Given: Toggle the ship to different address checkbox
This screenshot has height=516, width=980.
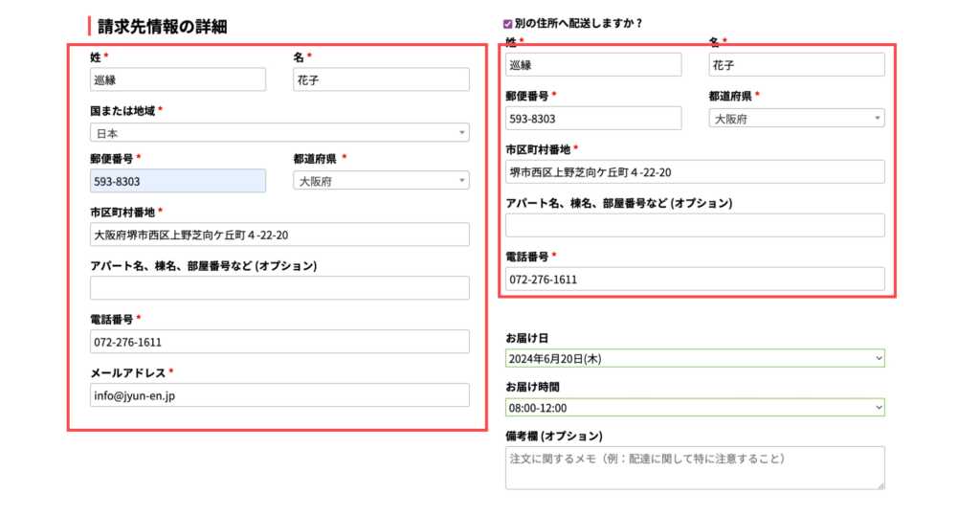Looking at the screenshot, I should tap(508, 23).
